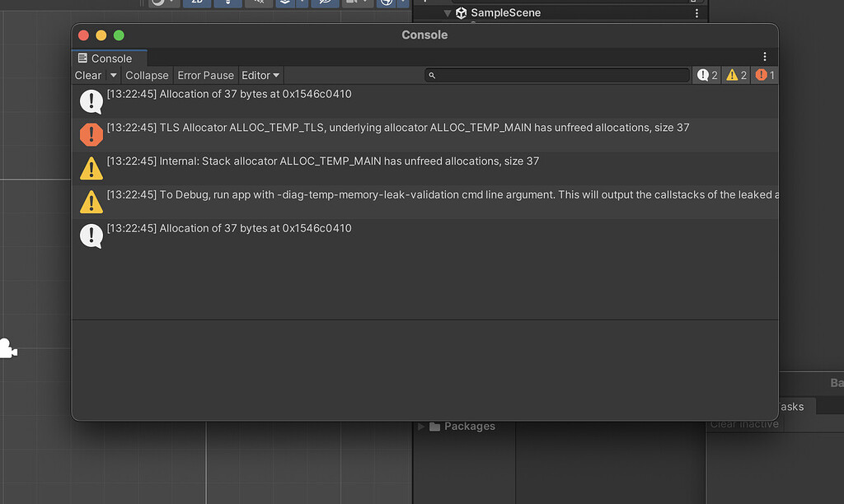The image size is (844, 504).
Task: Click the gizmos globe icon in the toolbar
Action: 387,2
